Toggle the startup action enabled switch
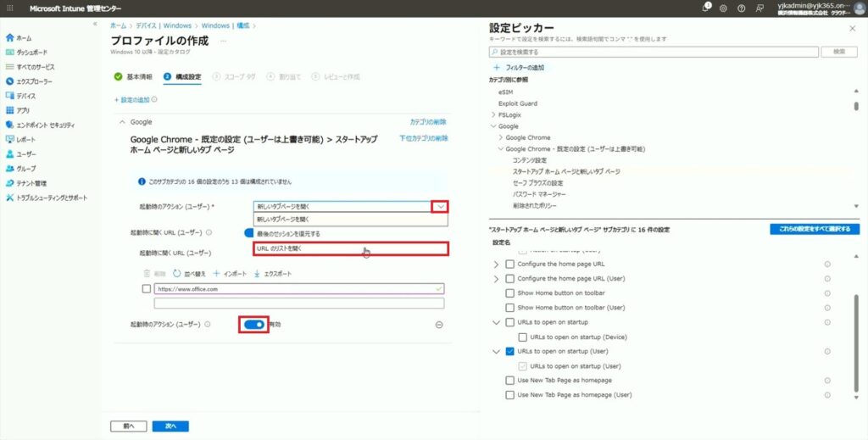 [x=253, y=324]
